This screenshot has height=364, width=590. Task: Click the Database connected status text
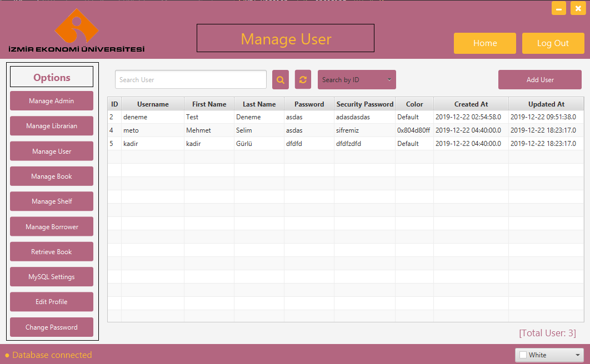[52, 355]
